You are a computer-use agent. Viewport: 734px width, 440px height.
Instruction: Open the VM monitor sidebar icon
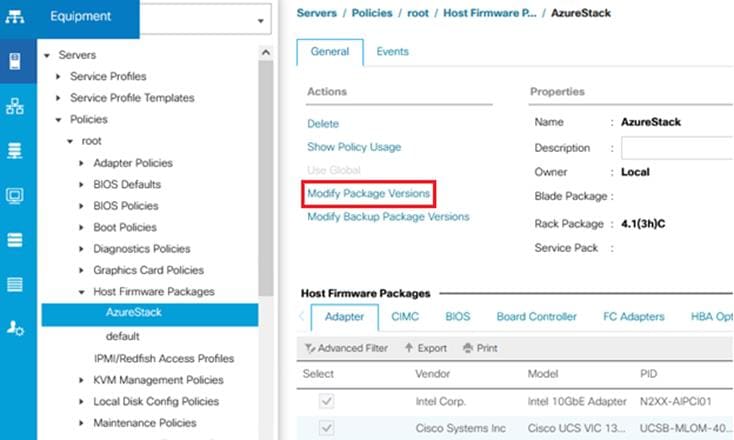[15, 195]
